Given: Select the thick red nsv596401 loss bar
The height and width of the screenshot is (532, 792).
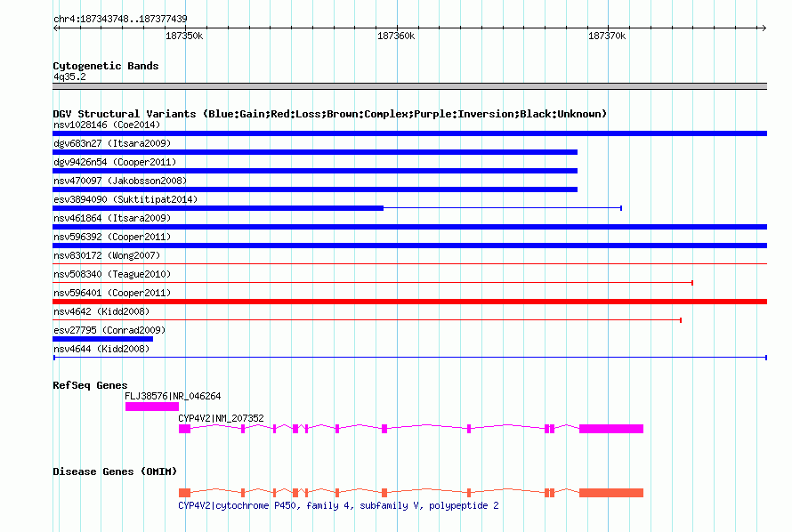Looking at the screenshot, I should (409, 302).
